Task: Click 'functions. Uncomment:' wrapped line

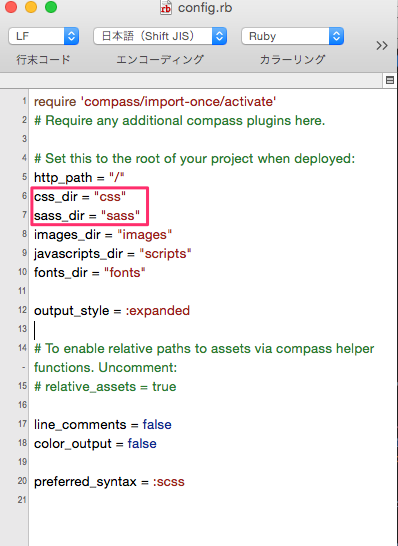Action: 105,368
